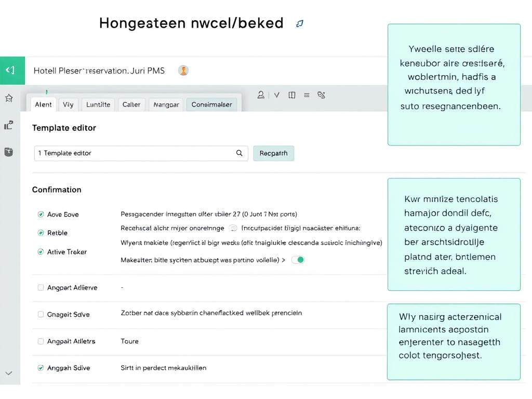Click into the Template editor search field
532x399 pixels.
(135, 153)
